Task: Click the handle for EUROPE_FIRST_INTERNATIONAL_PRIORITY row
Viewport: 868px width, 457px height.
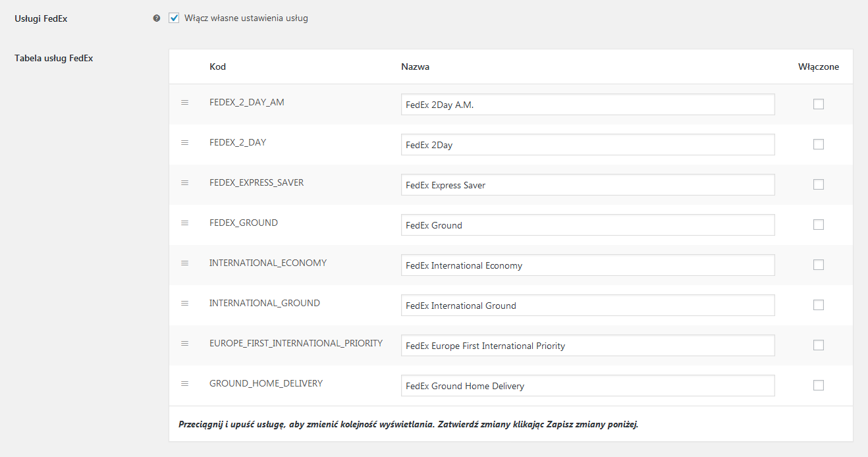Action: pyautogui.click(x=185, y=343)
